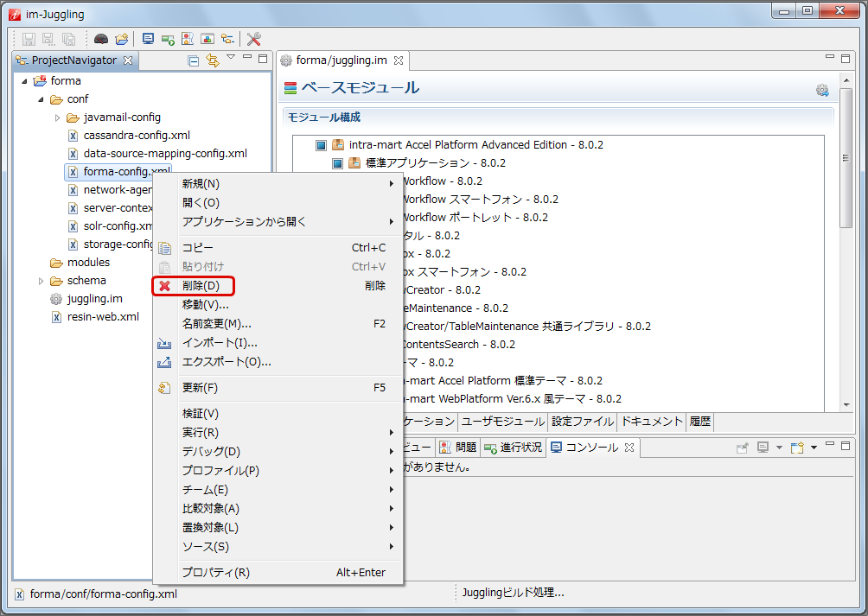
Task: Choose プロパティ(R) properties option
Action: click(278, 572)
